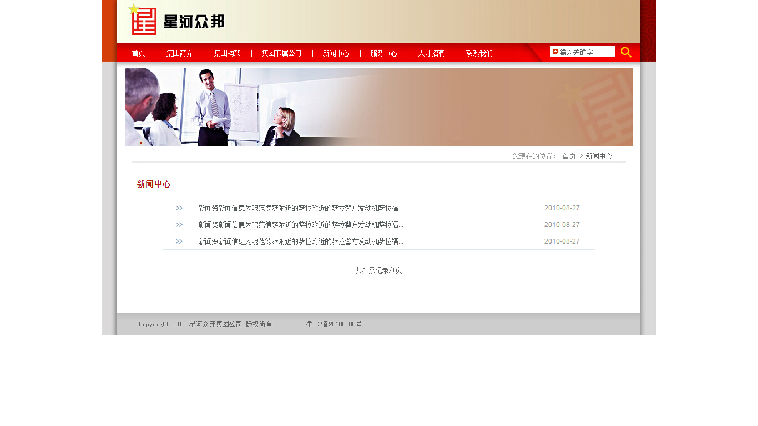The width and height of the screenshot is (758, 426).
Task: Open the fourth, longest navigation bar item
Action: click(281, 54)
